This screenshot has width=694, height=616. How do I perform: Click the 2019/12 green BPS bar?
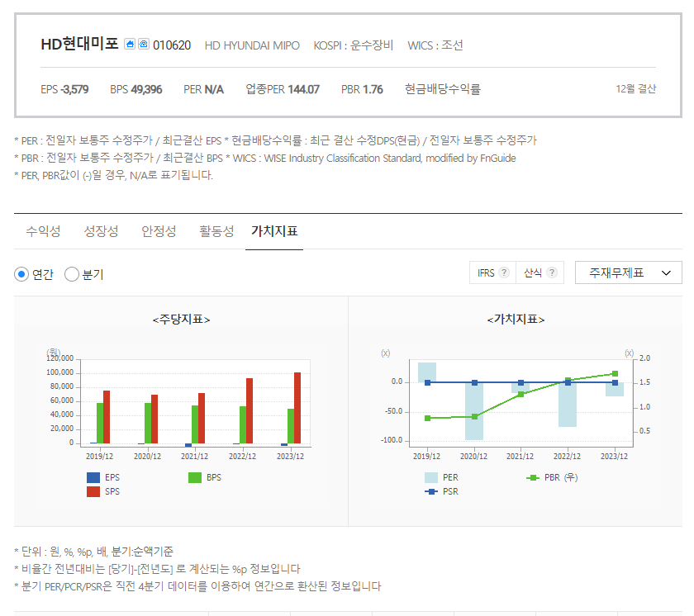pos(100,424)
